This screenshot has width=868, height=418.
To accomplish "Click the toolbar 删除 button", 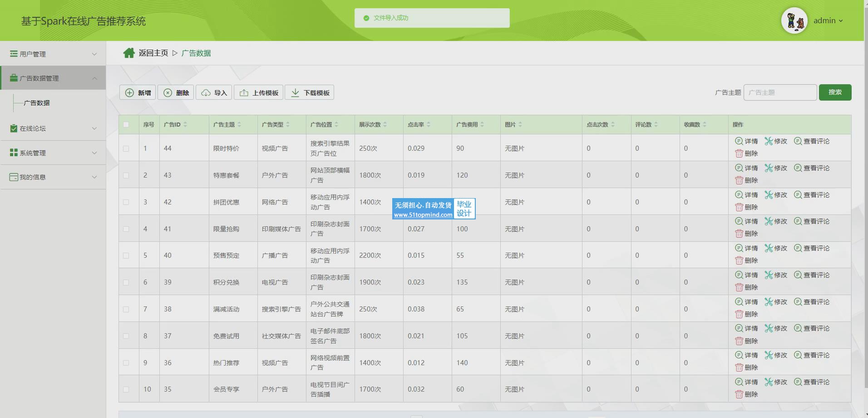I will point(176,92).
